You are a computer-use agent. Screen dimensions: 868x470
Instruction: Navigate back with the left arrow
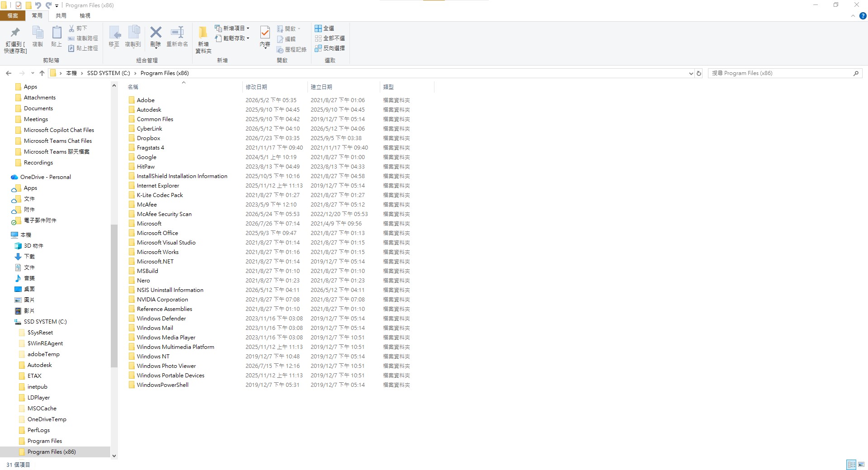click(9, 73)
